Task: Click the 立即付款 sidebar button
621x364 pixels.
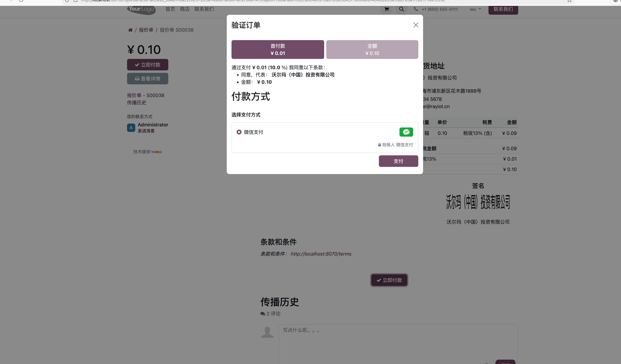Action: [x=148, y=65]
